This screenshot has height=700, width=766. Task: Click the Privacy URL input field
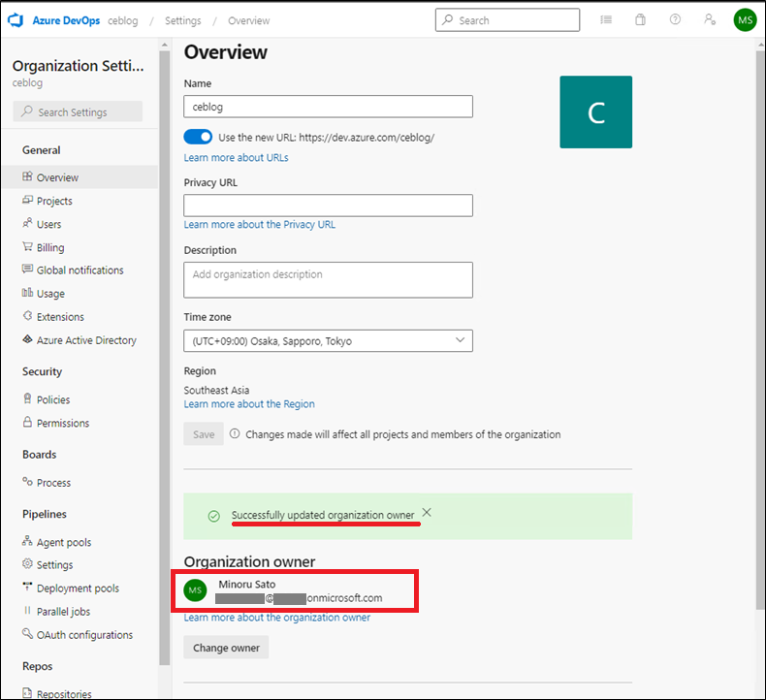328,206
